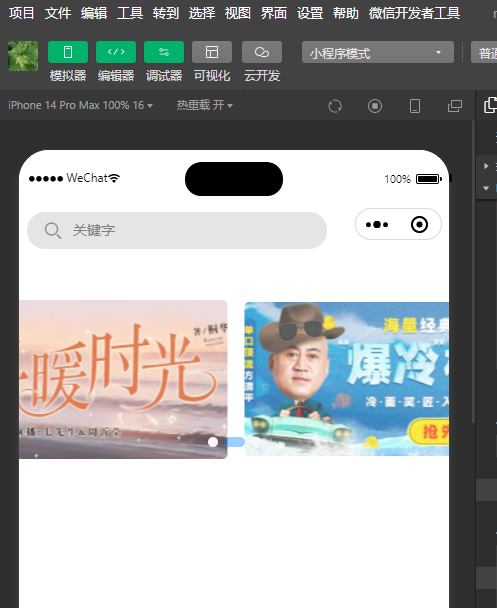
Task: Click the mini program capsule close circle
Action: tap(419, 225)
